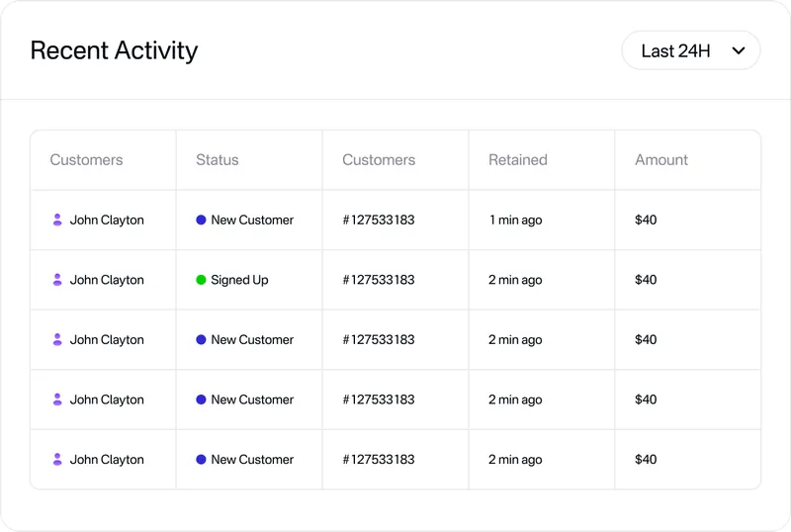Click the user avatar icon in the fourth table row
This screenshot has height=532, width=791.
[x=57, y=399]
